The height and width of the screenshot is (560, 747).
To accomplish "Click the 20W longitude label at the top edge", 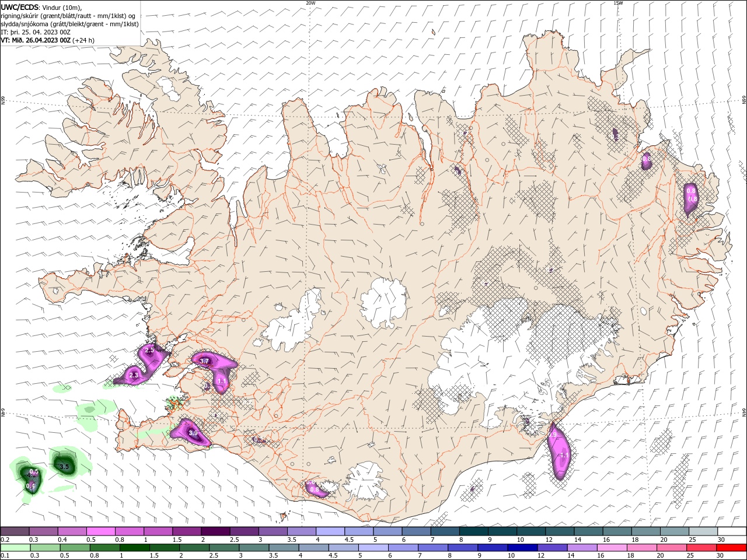I will (x=311, y=3).
